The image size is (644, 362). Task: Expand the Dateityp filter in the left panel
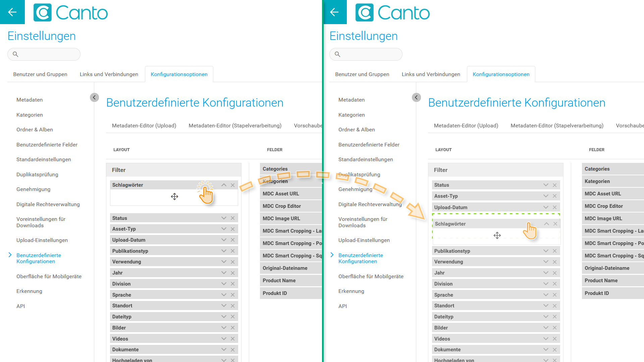click(x=224, y=317)
